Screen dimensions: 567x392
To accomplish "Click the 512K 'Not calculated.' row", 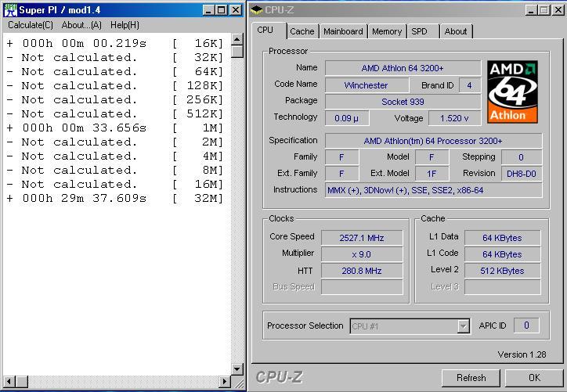I will 114,114.
